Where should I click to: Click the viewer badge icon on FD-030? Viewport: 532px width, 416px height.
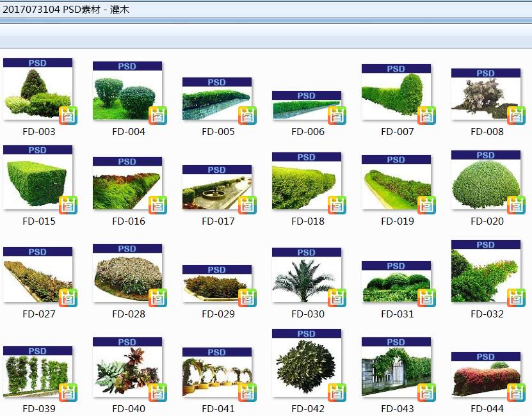(337, 298)
